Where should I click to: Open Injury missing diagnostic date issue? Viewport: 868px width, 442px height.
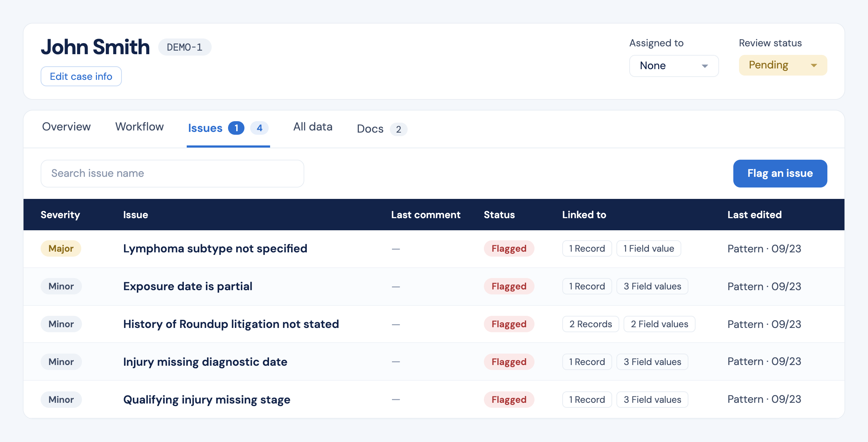(205, 362)
